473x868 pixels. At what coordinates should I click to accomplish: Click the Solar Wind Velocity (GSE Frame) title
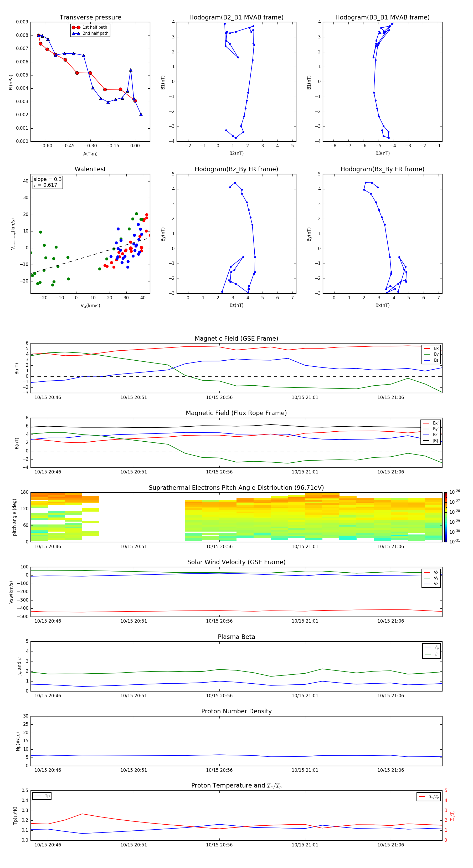236,562
